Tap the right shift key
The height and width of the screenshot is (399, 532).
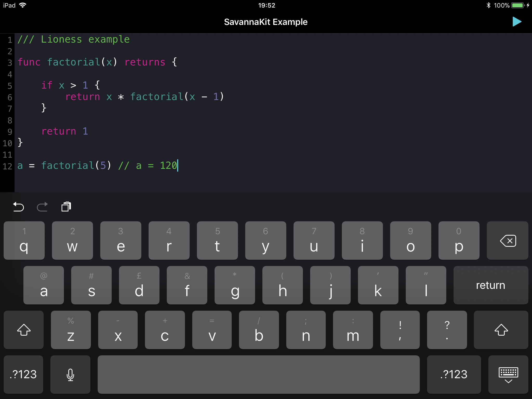(x=501, y=330)
